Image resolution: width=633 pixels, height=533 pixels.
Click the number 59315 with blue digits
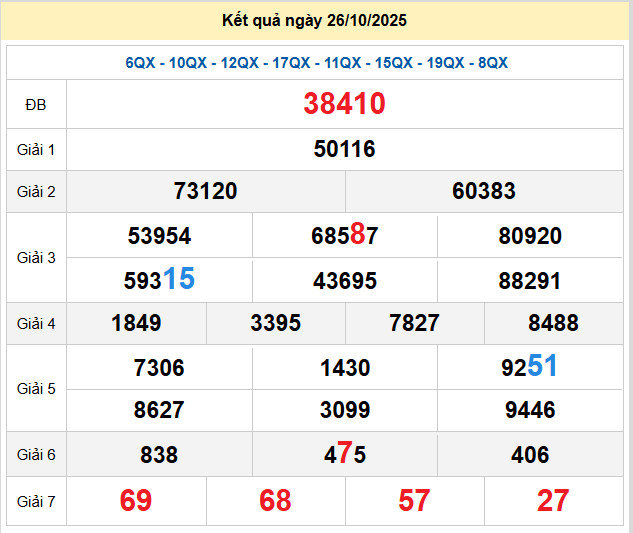[159, 280]
